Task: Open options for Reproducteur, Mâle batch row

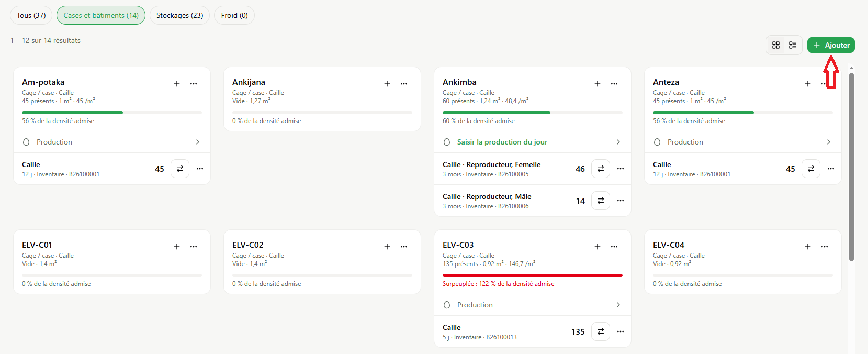Action: click(x=621, y=201)
